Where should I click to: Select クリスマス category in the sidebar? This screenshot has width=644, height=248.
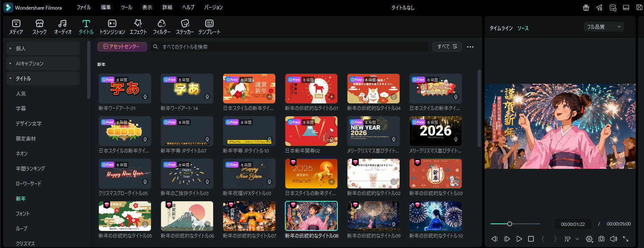(x=25, y=243)
